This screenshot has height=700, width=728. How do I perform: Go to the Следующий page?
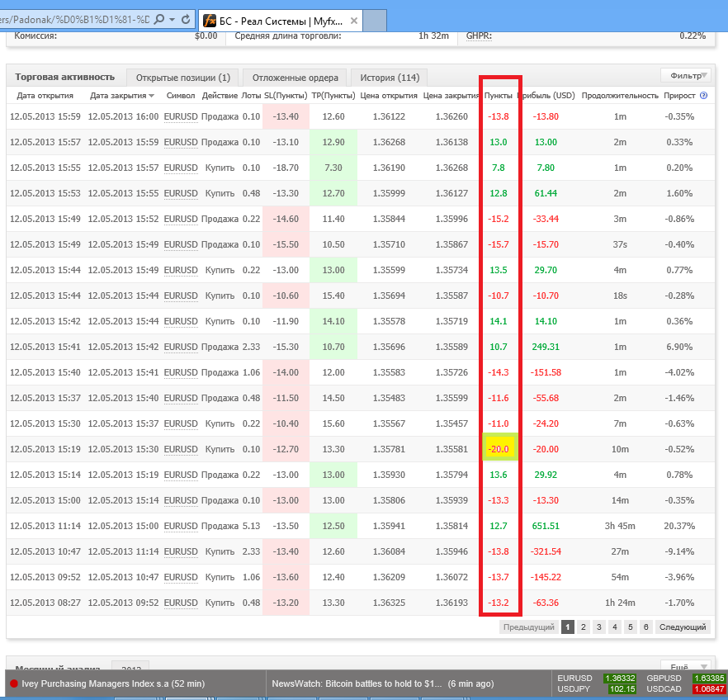click(x=683, y=627)
